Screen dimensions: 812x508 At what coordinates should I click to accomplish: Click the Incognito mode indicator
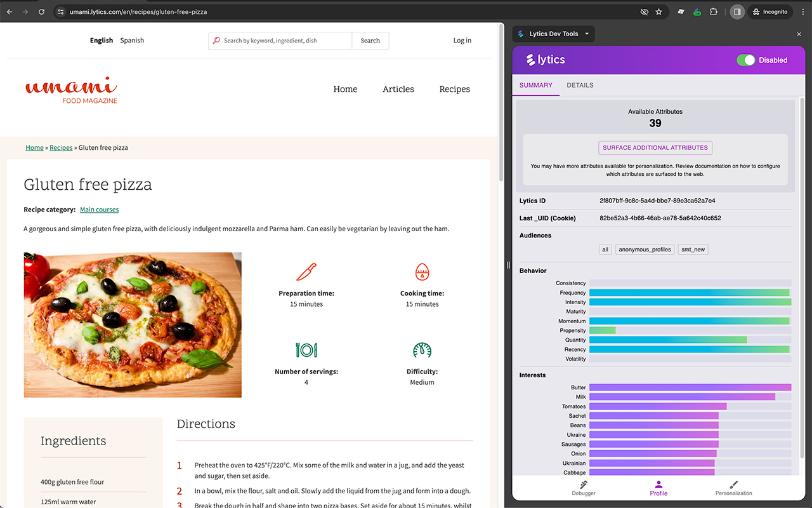(769, 11)
